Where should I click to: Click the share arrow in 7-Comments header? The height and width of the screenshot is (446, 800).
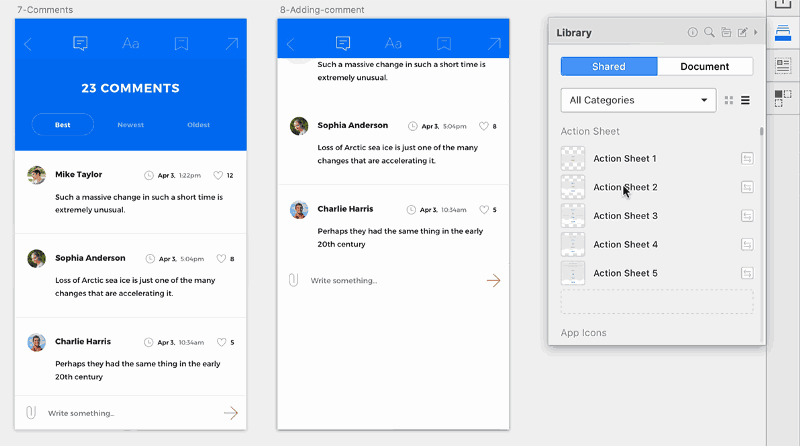tap(232, 44)
